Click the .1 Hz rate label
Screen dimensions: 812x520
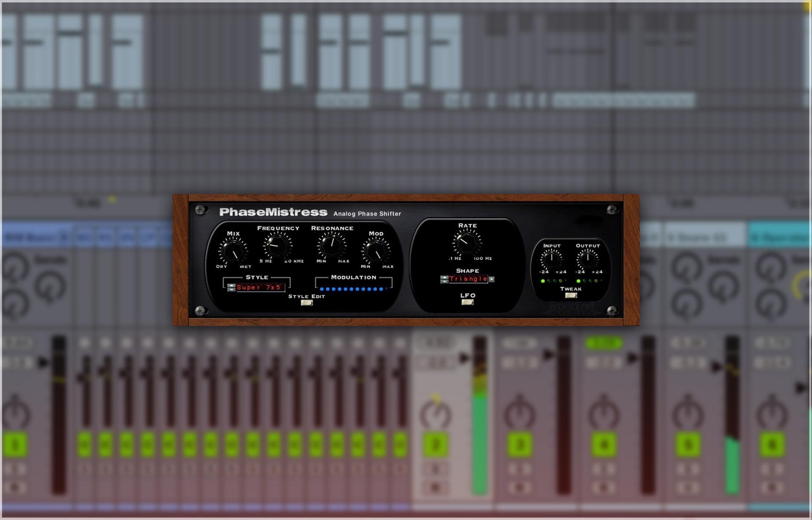point(455,258)
